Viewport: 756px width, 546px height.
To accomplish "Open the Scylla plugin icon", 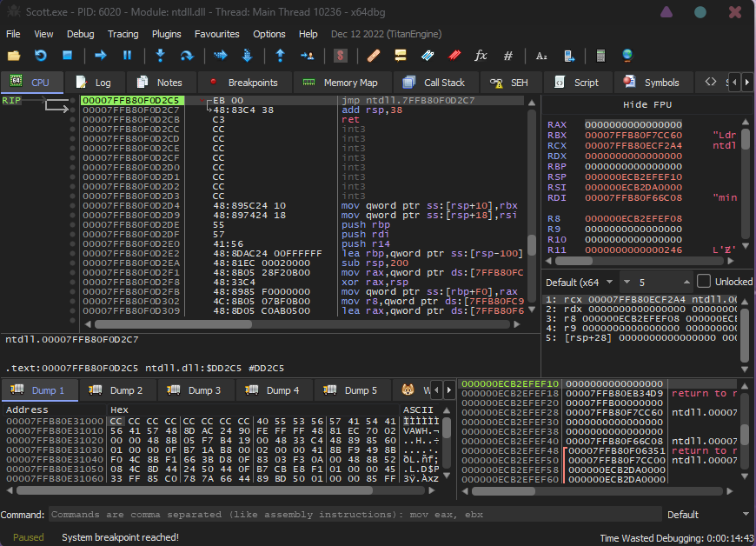I will click(x=341, y=56).
